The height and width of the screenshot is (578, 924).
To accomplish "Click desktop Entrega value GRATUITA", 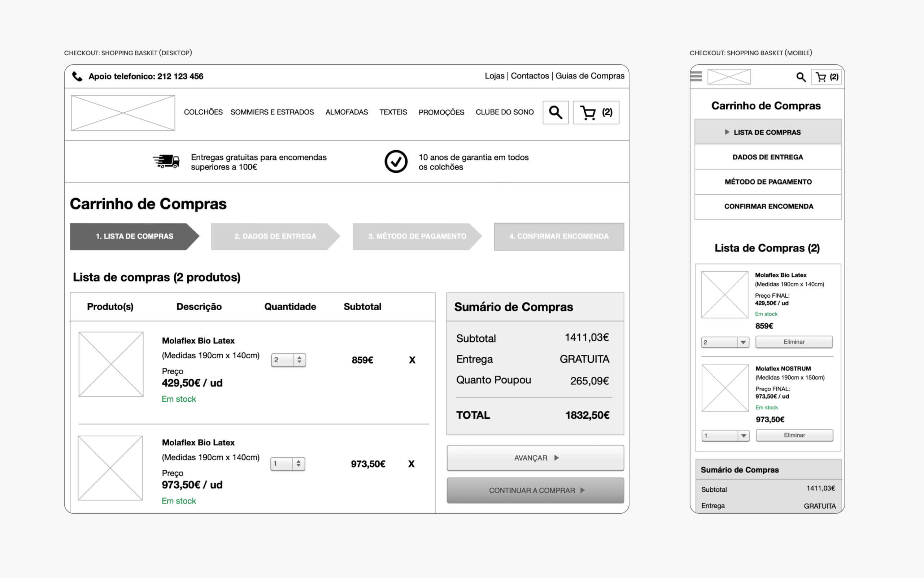I will click(585, 359).
